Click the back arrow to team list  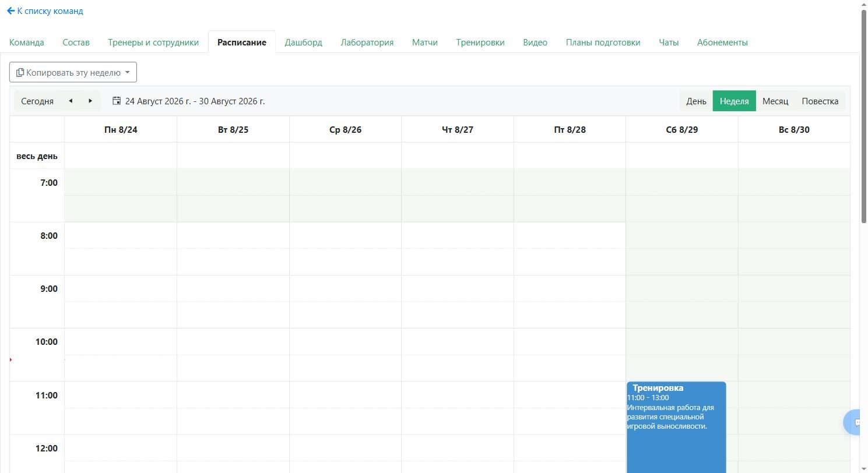coord(10,10)
